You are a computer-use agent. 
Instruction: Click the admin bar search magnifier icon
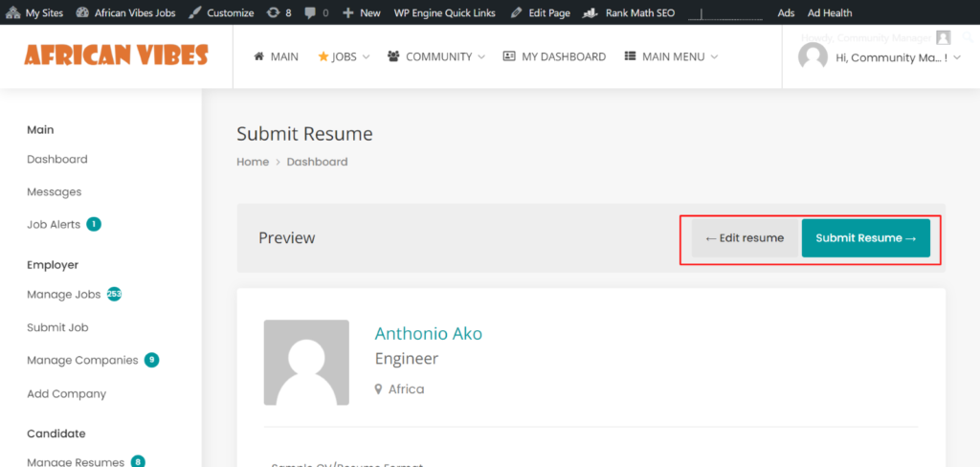pyautogui.click(x=969, y=37)
